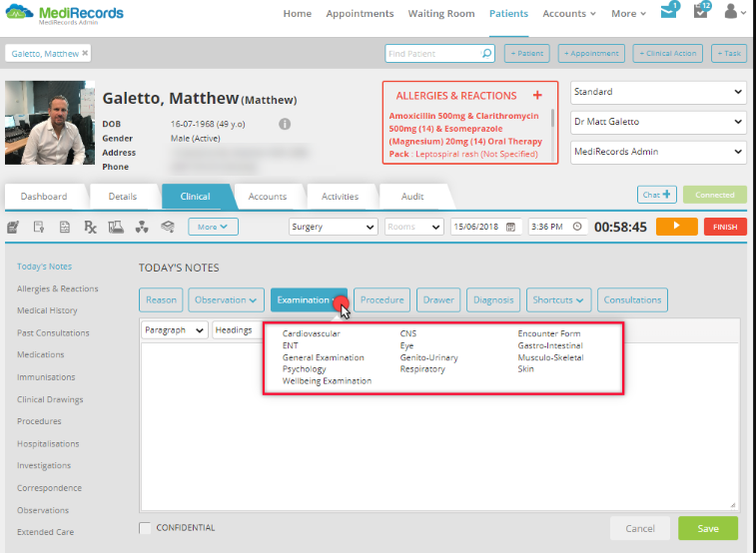Open the Standard dropdown
The height and width of the screenshot is (553, 756).
658,92
